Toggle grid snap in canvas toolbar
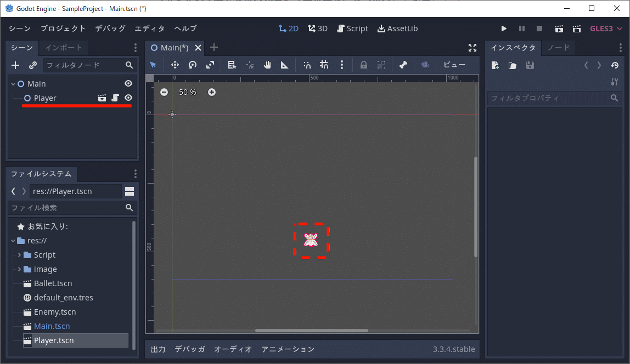 (324, 65)
